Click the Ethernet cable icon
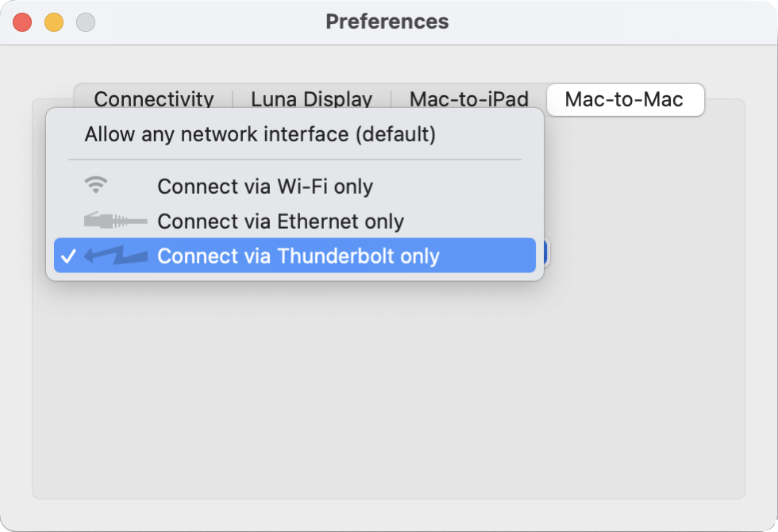 point(115,221)
